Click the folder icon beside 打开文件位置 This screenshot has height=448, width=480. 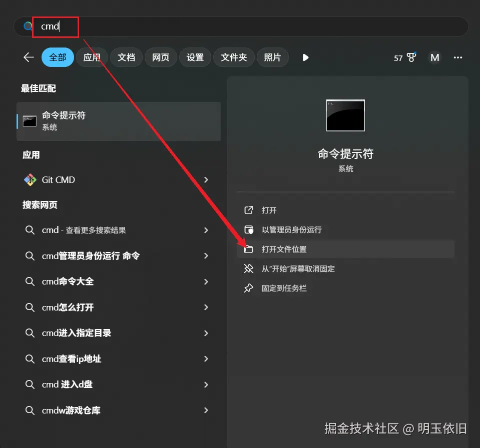[x=249, y=248]
